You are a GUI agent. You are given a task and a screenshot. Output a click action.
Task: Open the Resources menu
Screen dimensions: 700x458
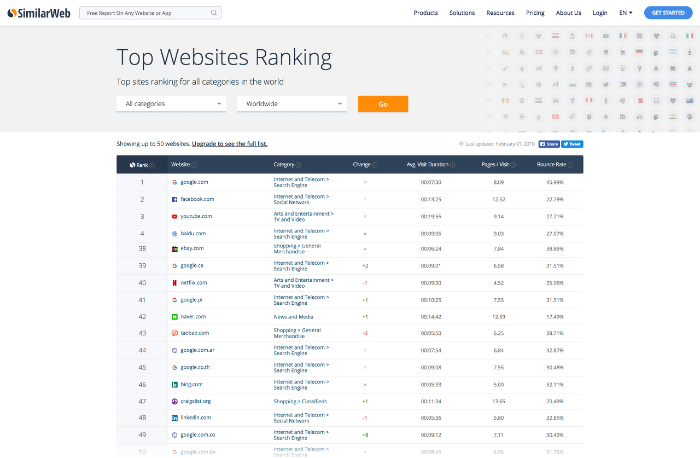pyautogui.click(x=500, y=13)
